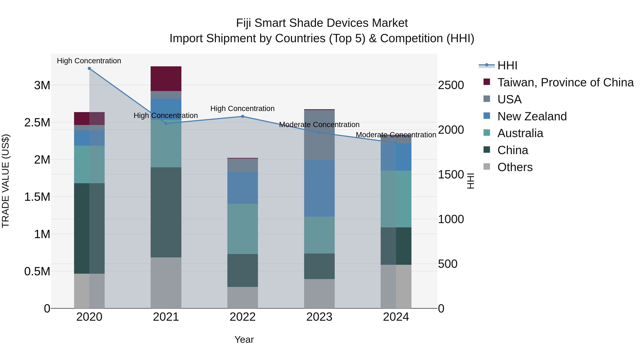Click the Moderate Concentration label near 2023
Screen dimensions: 644x362
(319, 125)
